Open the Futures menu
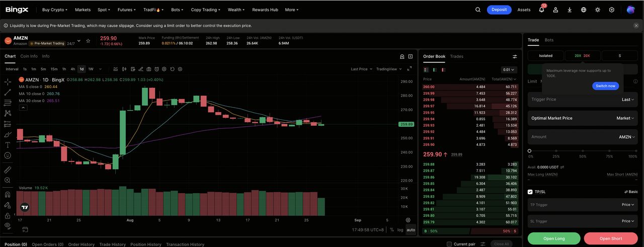The image size is (644, 247). [126, 10]
